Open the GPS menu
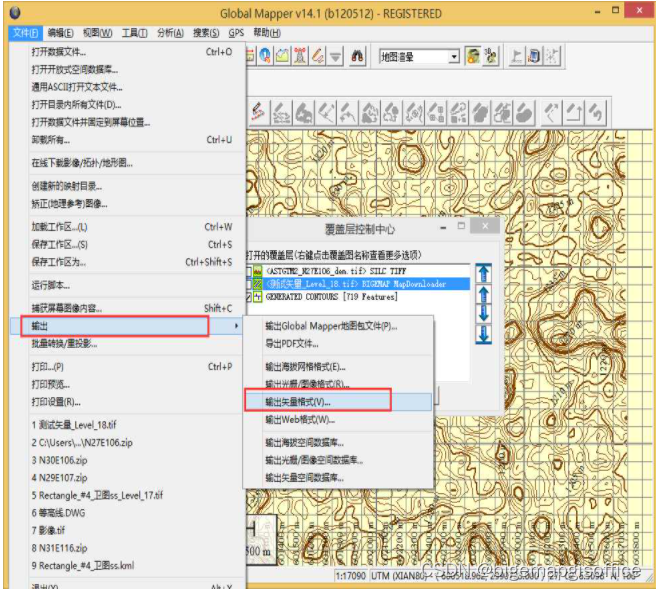Image resolution: width=656 pixels, height=590 pixels. point(236,33)
